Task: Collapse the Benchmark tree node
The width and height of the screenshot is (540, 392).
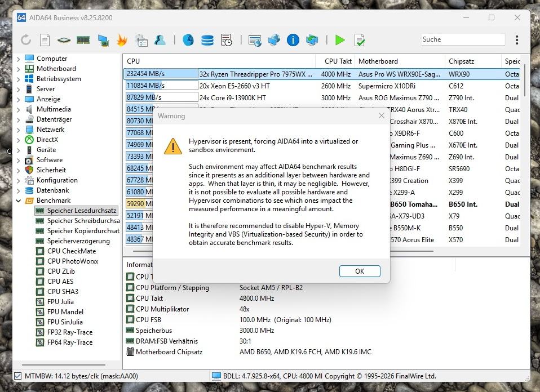Action: point(18,201)
